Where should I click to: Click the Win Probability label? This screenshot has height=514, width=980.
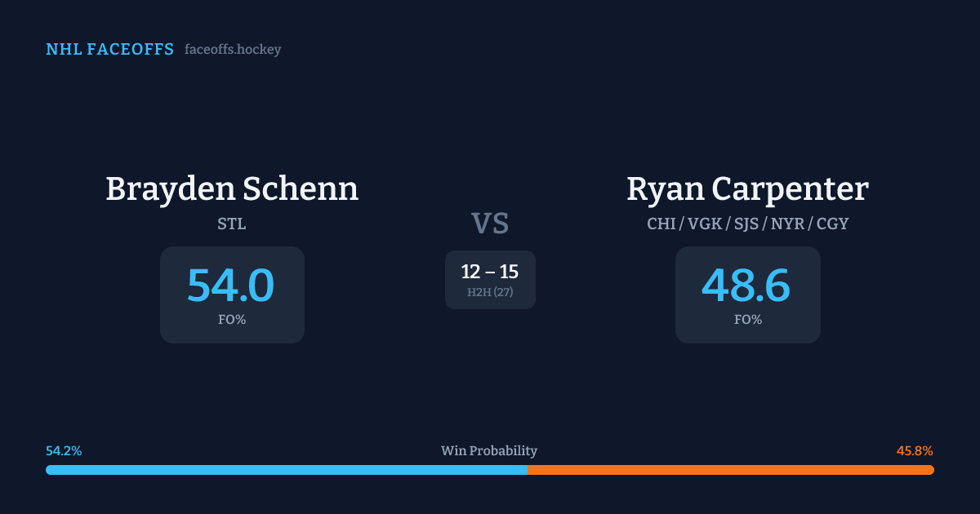click(x=489, y=450)
